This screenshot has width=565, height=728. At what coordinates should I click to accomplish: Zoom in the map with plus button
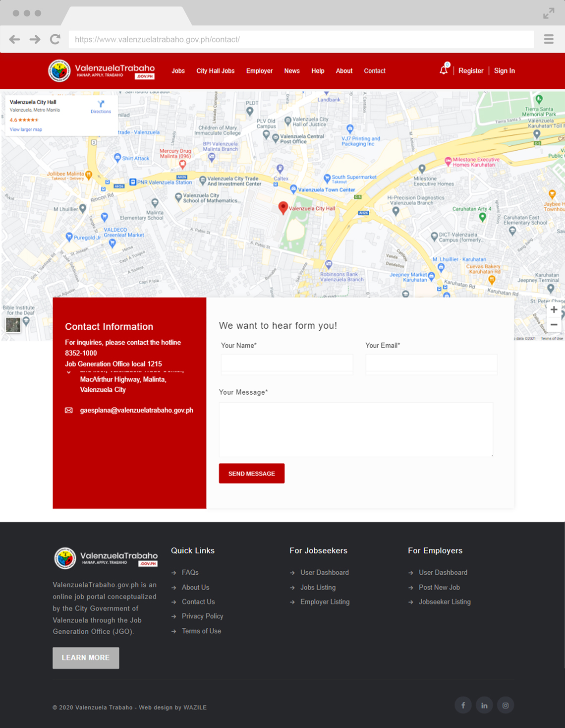point(554,309)
